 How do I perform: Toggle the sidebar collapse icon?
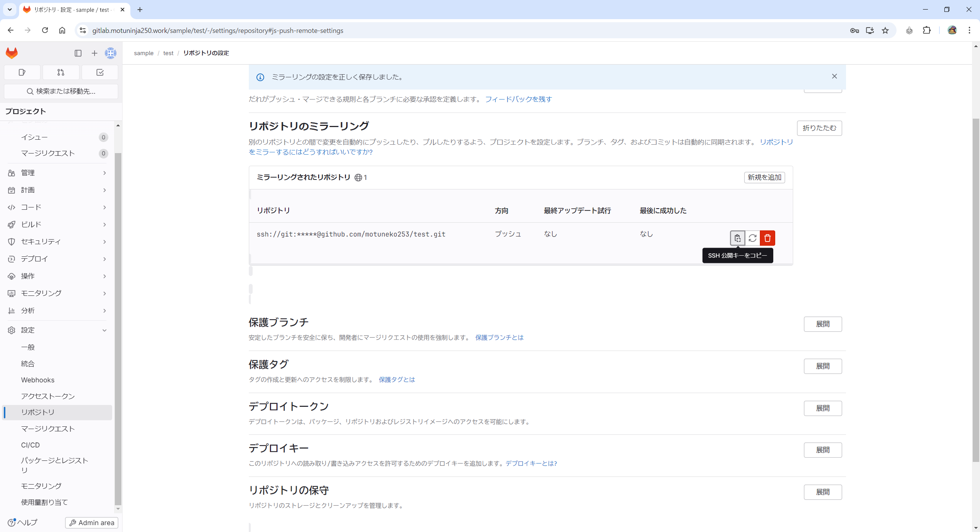(78, 53)
